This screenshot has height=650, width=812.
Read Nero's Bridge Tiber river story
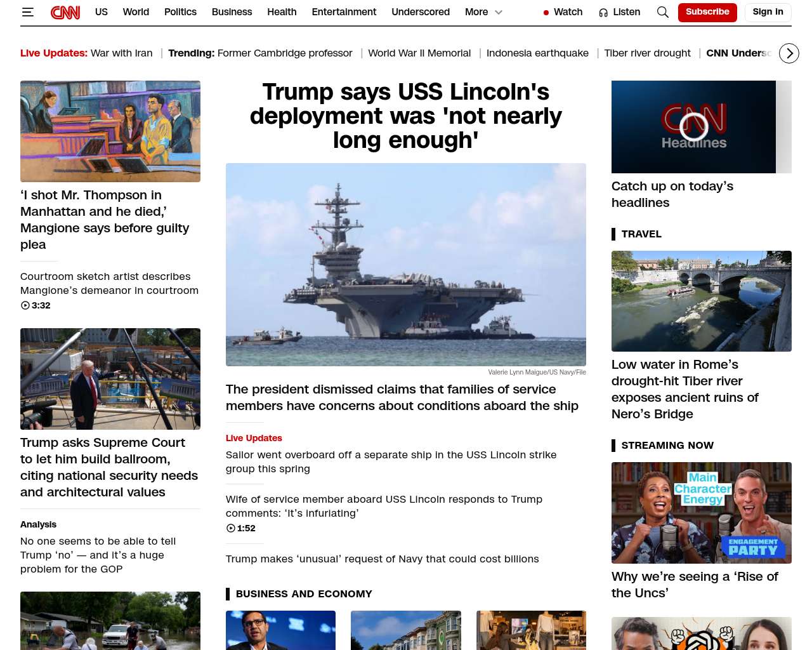685,389
